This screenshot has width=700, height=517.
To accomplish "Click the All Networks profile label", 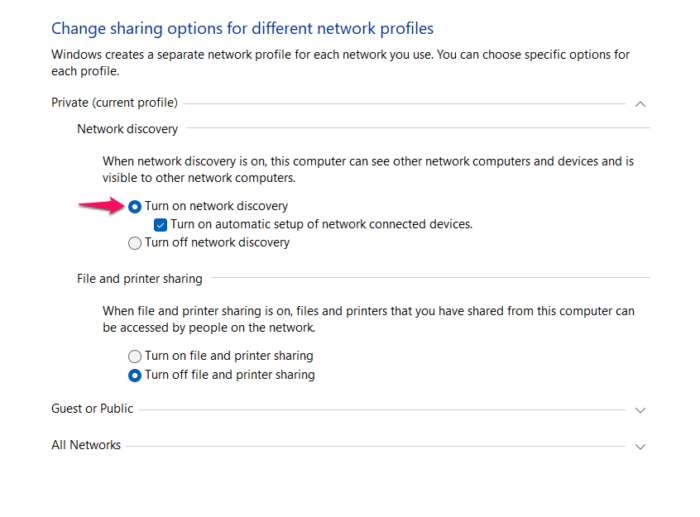I will (86, 445).
